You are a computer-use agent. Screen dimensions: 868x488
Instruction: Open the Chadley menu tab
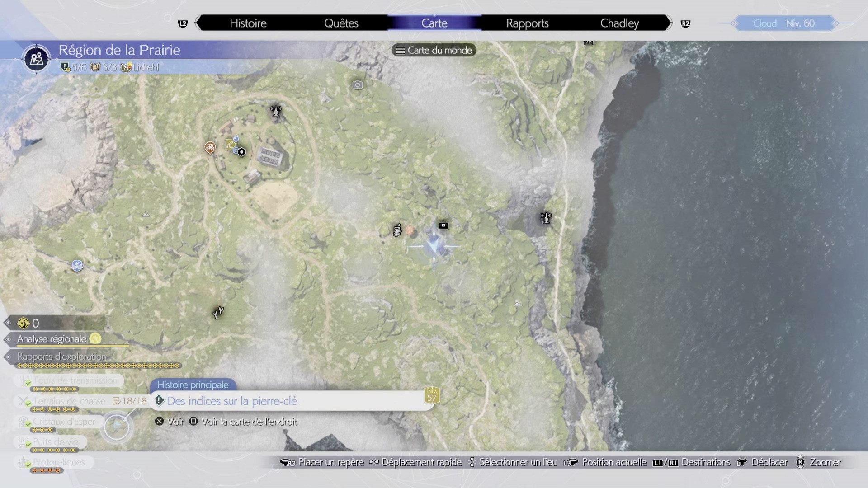[619, 23]
